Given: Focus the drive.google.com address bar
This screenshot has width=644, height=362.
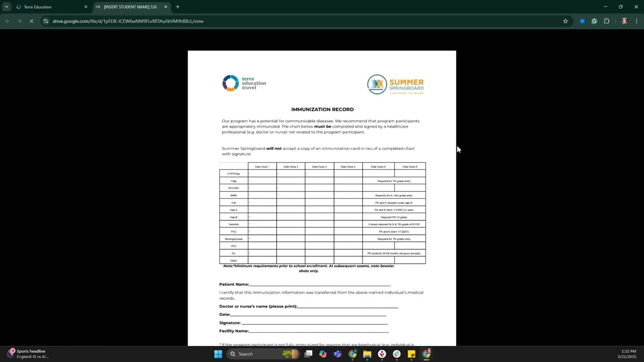Looking at the screenshot, I should click(302, 21).
